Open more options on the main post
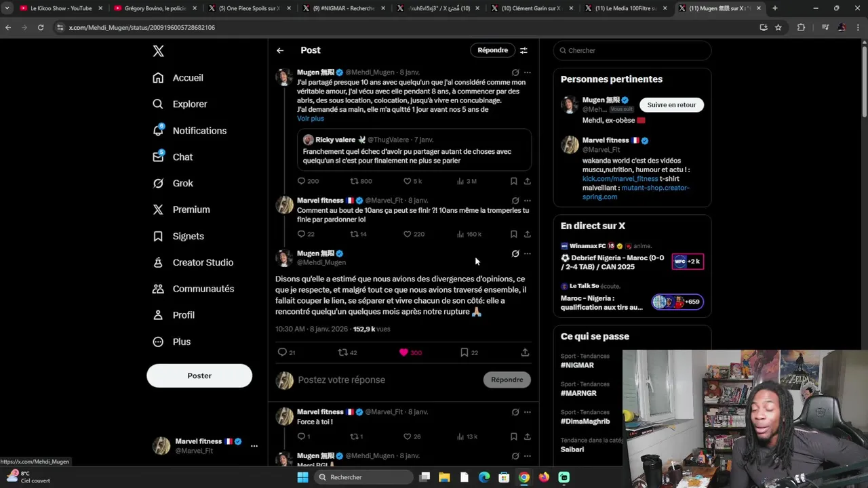 [x=527, y=253]
